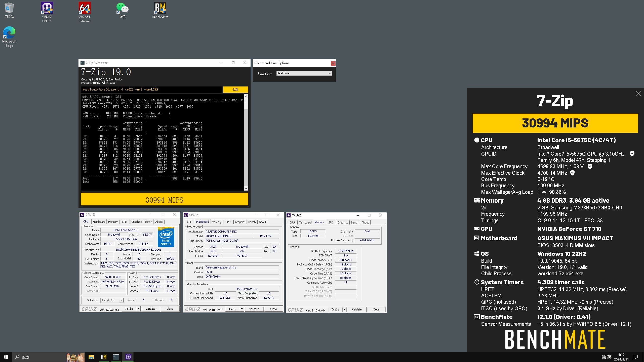Viewport: 644px width, 362px height.
Task: Click the DRAM Frequency value 1199.7 MHz
Action: point(345,251)
